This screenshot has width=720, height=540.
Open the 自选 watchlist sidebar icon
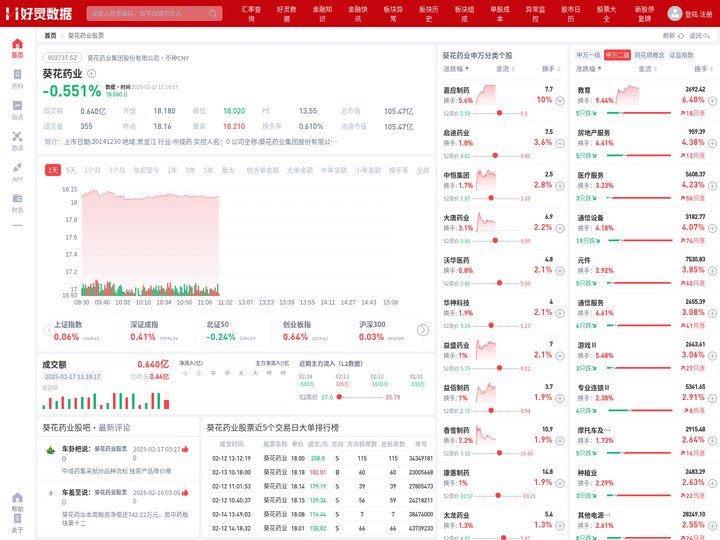[17, 106]
